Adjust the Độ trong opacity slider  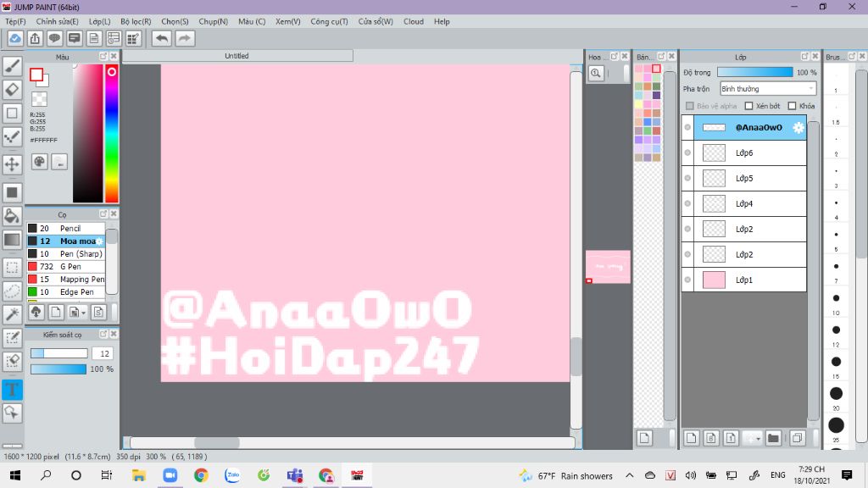754,73
